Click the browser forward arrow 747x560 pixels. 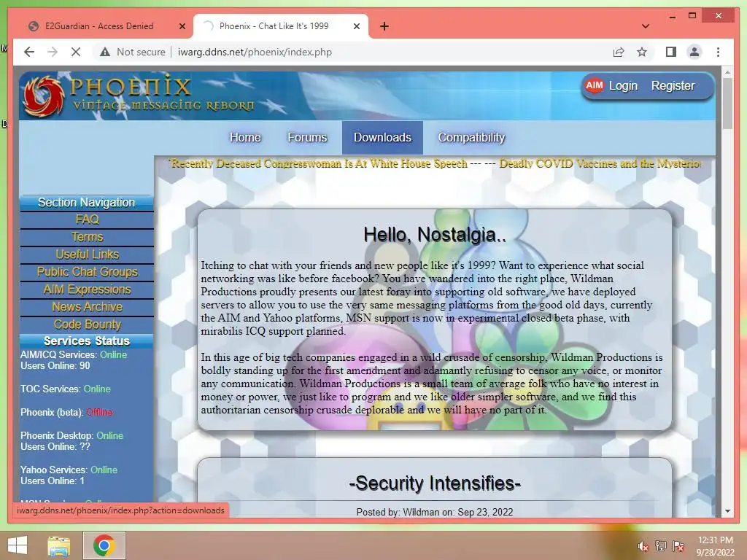click(x=53, y=52)
